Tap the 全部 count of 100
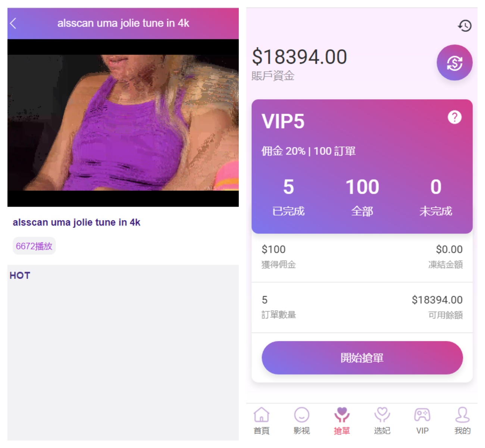 click(362, 197)
